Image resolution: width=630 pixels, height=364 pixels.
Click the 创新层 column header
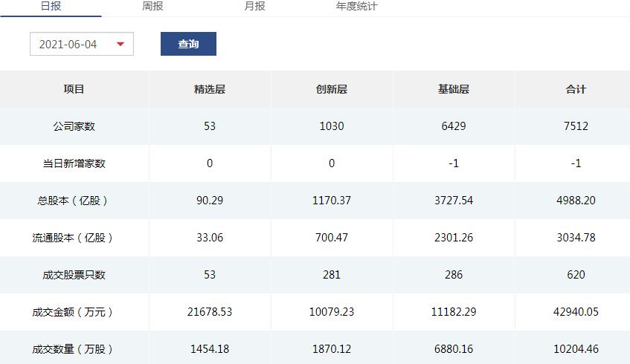[332, 89]
